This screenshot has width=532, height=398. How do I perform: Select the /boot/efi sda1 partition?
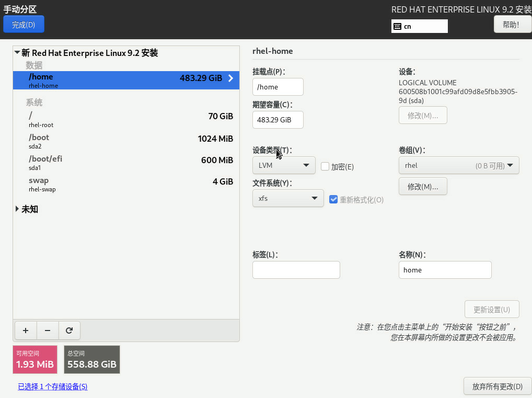(125, 163)
